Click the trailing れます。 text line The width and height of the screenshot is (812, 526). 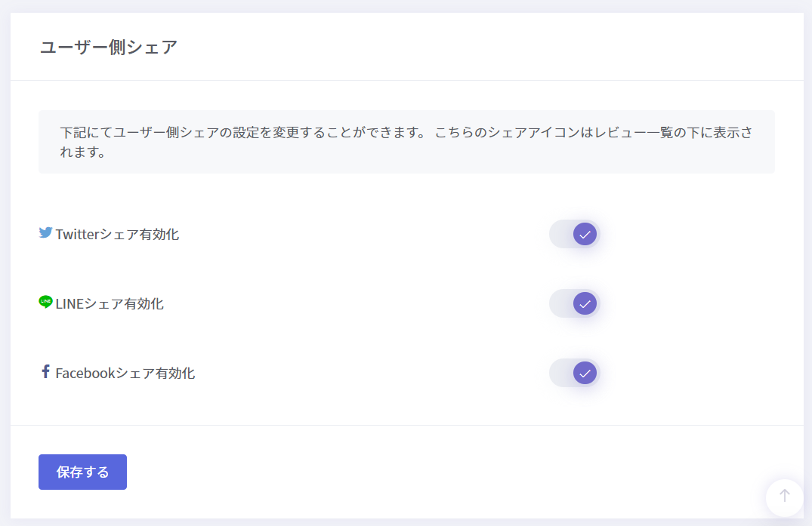pyautogui.click(x=83, y=152)
